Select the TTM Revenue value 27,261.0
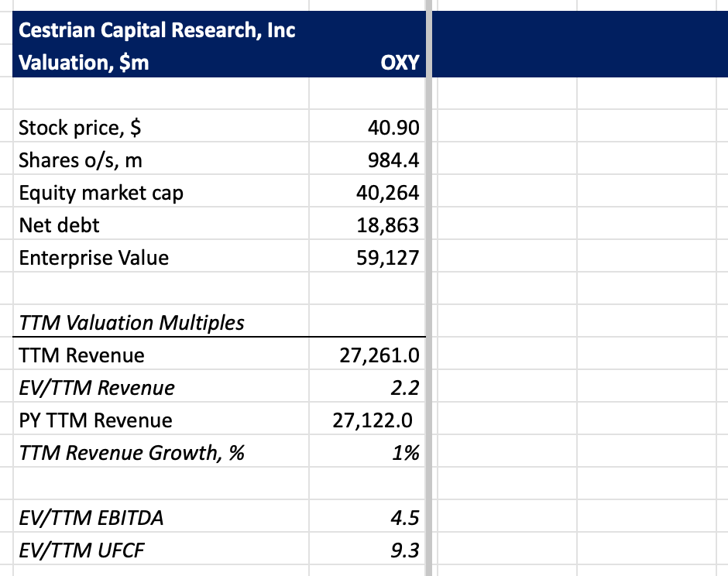Screen dimensions: 728x576 tap(379, 355)
